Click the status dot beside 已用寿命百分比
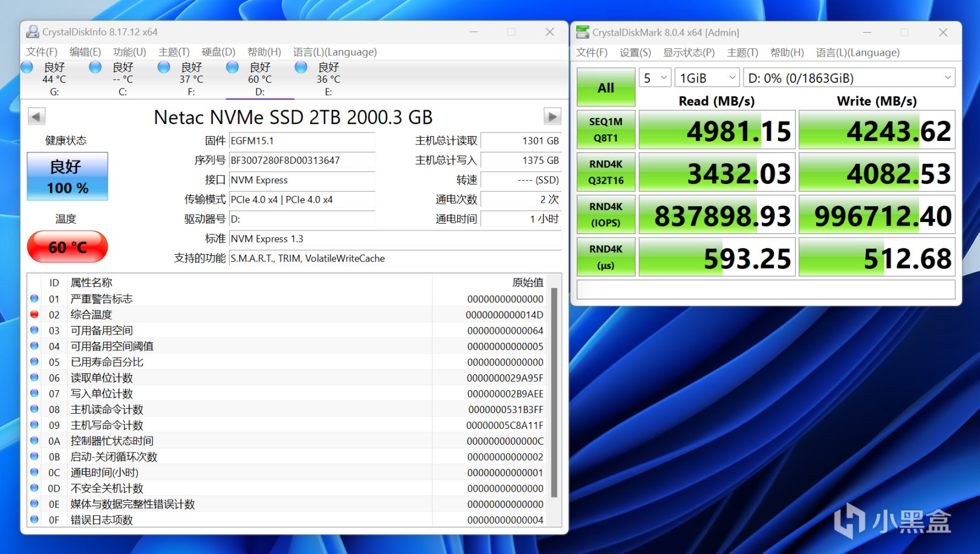 34,362
